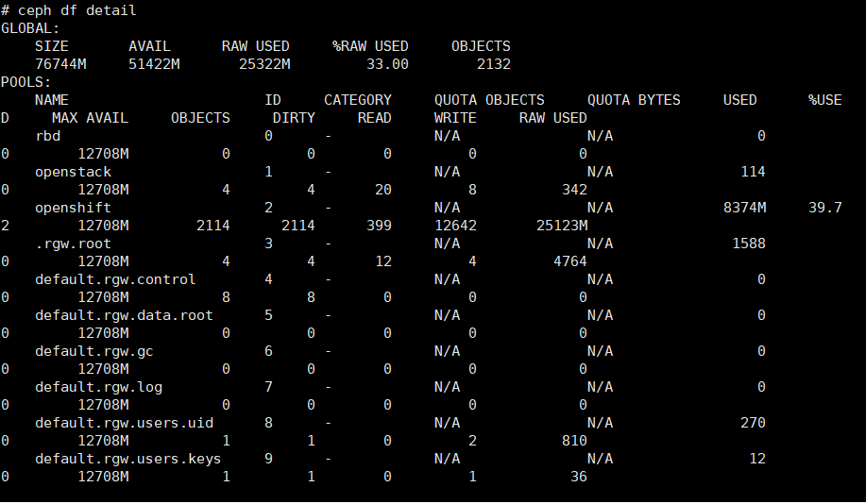Click the 'QUOTA OBJECTS' column header
The height and width of the screenshot is (504, 866).
[489, 100]
